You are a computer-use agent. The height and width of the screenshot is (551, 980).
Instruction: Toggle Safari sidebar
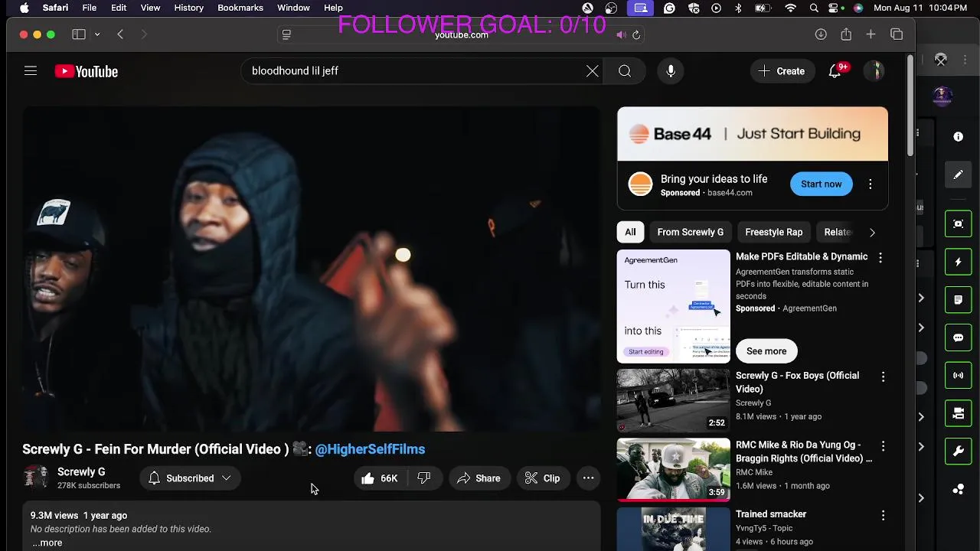(x=79, y=34)
